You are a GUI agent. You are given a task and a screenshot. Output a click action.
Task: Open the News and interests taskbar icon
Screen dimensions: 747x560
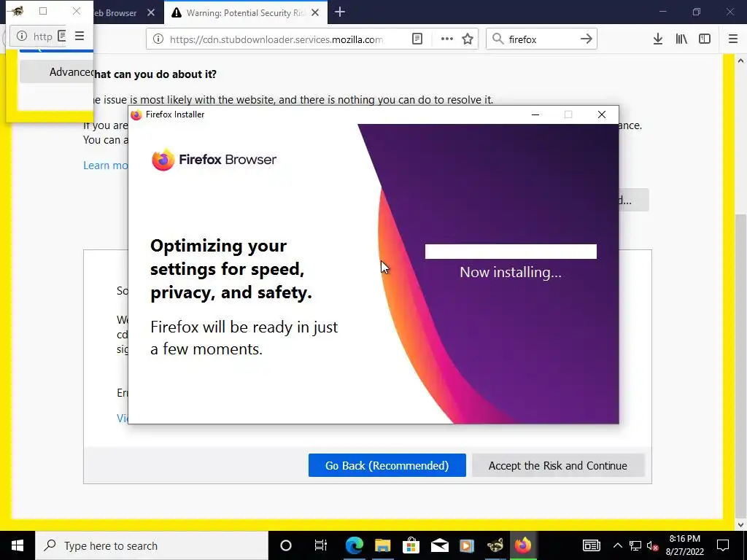pos(591,545)
